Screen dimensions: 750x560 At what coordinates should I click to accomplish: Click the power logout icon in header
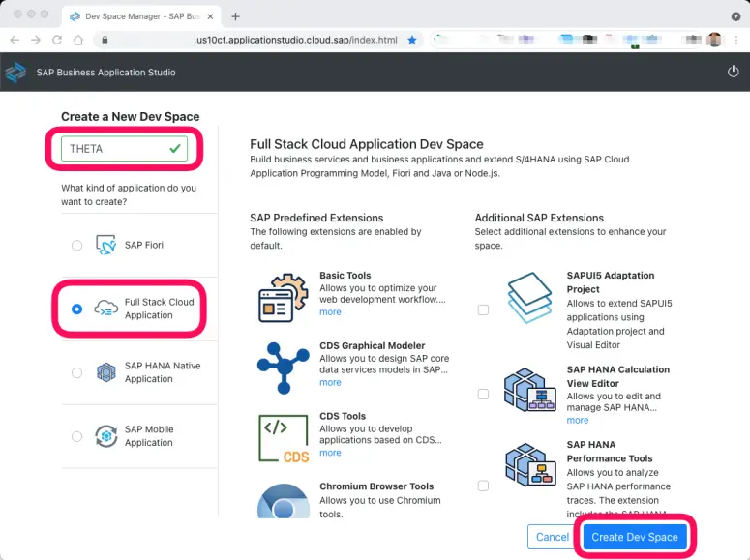pyautogui.click(x=733, y=72)
